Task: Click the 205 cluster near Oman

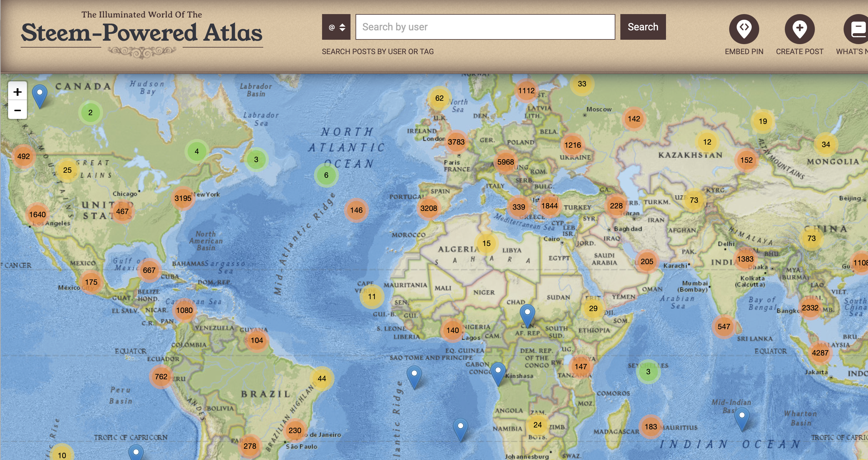Action: (647, 262)
